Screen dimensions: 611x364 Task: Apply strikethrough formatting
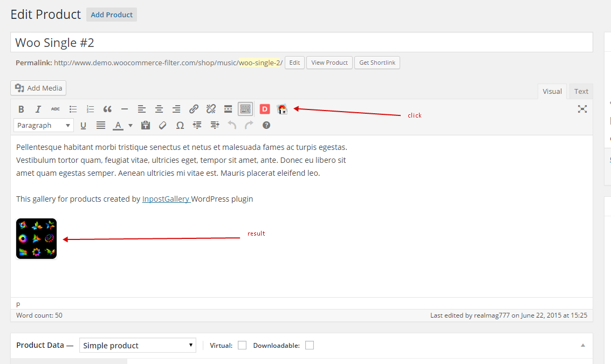[x=56, y=109]
